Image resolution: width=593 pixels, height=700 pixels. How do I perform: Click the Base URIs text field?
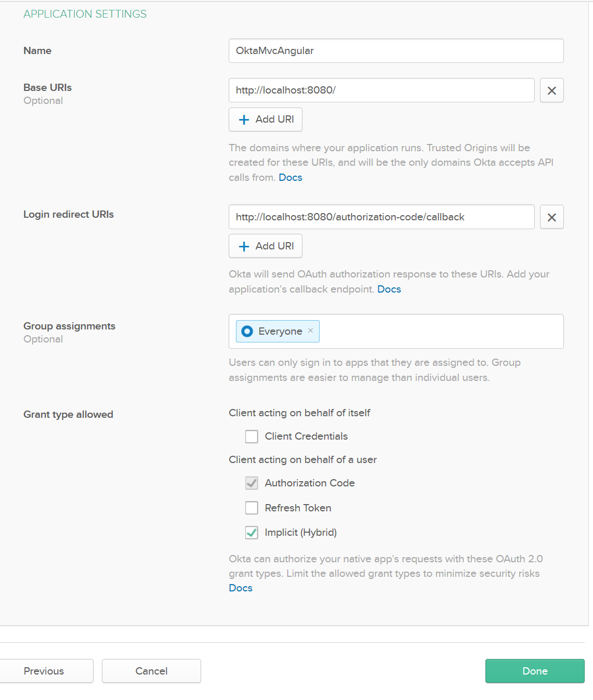(381, 90)
